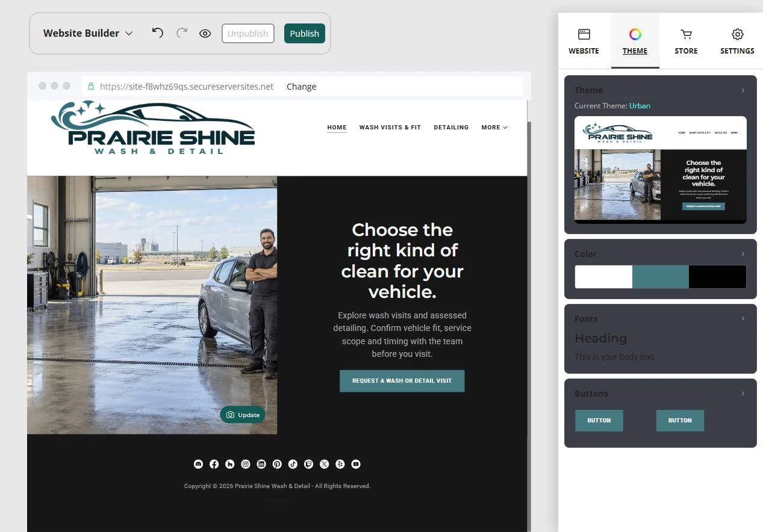Open the Pinterest social icon in footer
This screenshot has height=532, width=763.
pyautogui.click(x=277, y=464)
